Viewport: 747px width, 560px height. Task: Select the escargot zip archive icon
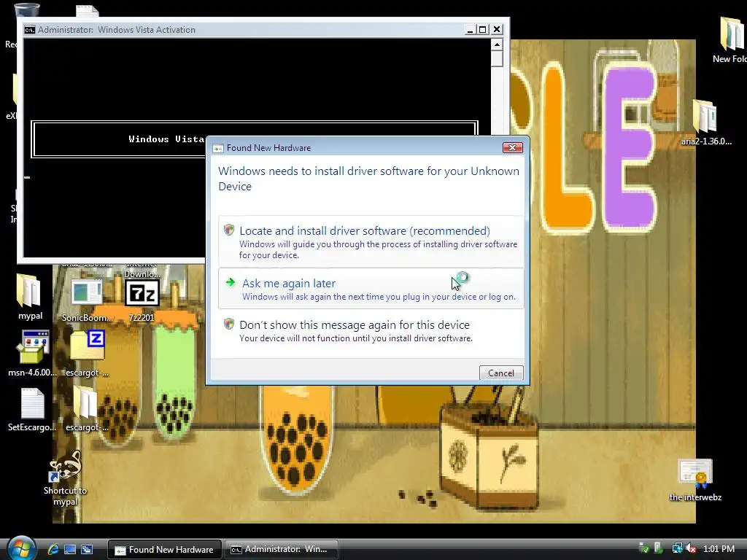tap(88, 354)
